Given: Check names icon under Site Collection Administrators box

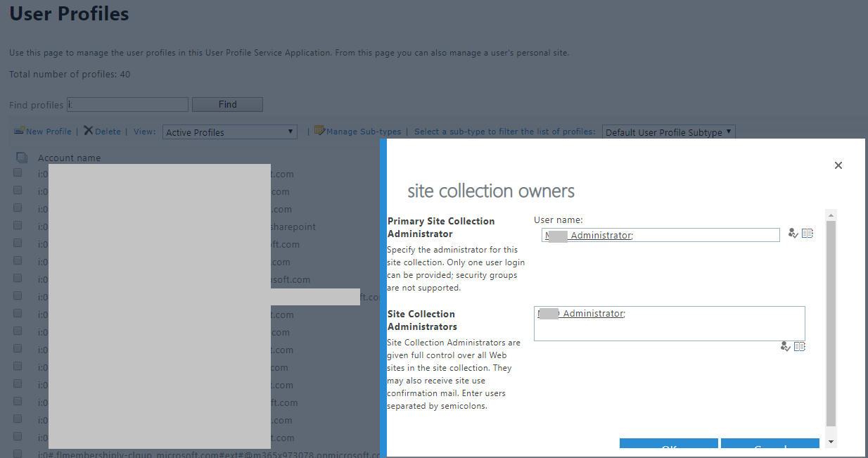Looking at the screenshot, I should [785, 346].
